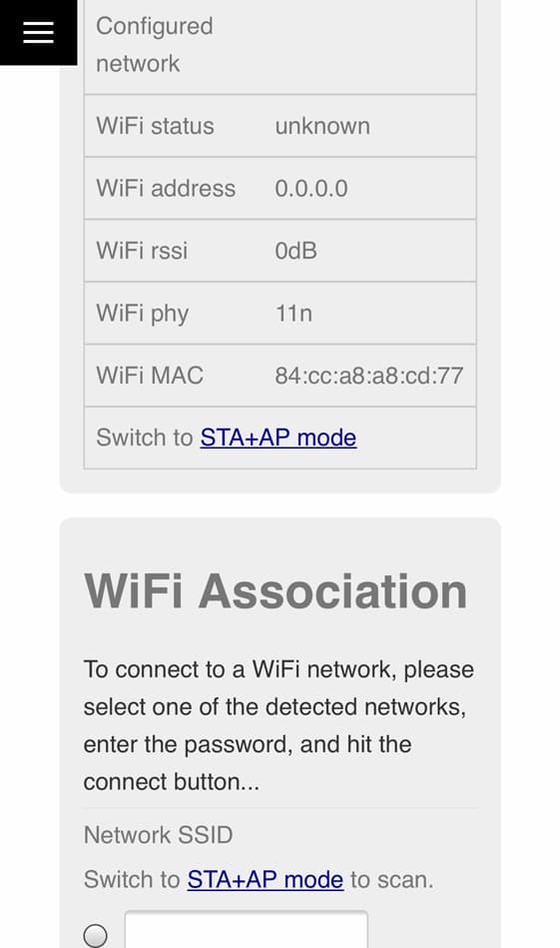560x948 pixels.
Task: Click the WiFi phy row label
Action: click(x=143, y=314)
